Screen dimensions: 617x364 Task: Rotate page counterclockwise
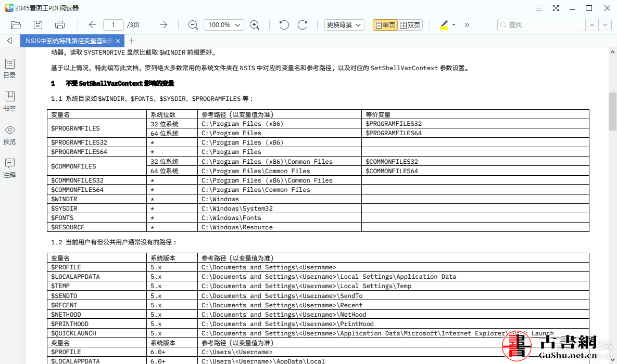coord(284,25)
